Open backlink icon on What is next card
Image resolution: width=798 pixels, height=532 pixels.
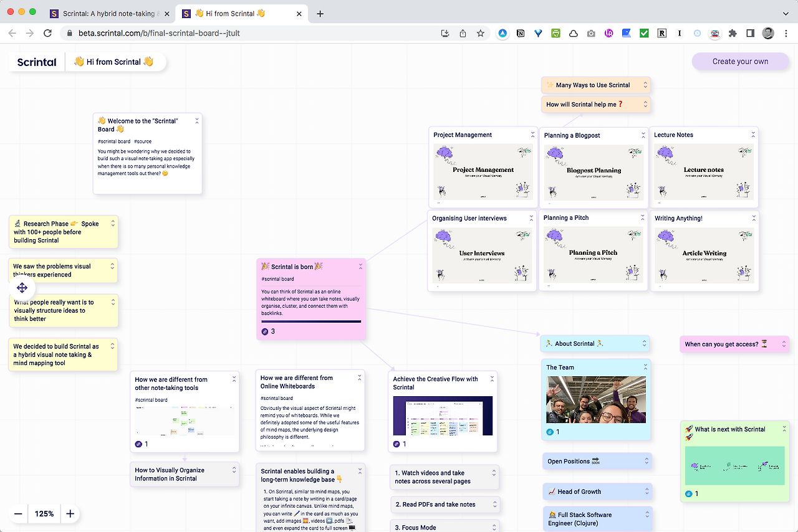point(689,493)
